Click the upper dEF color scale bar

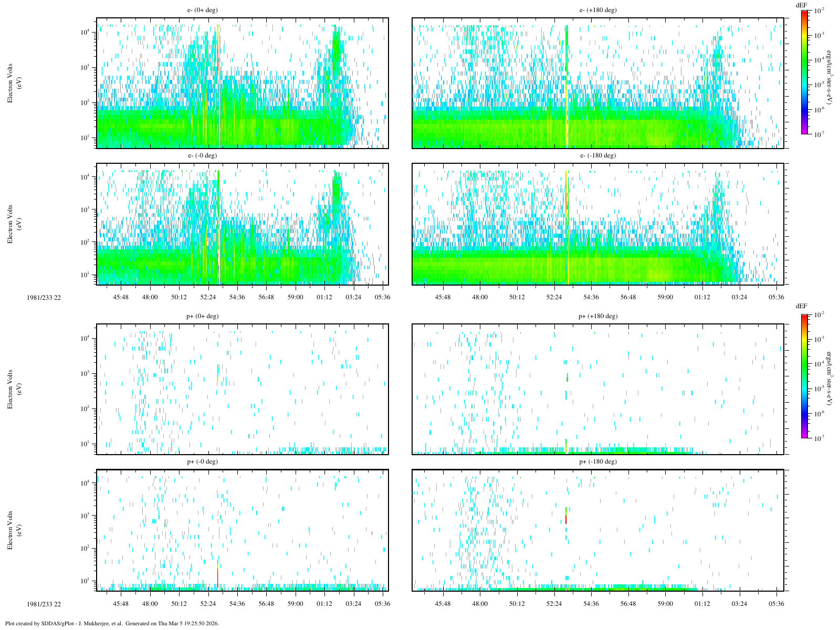point(805,72)
